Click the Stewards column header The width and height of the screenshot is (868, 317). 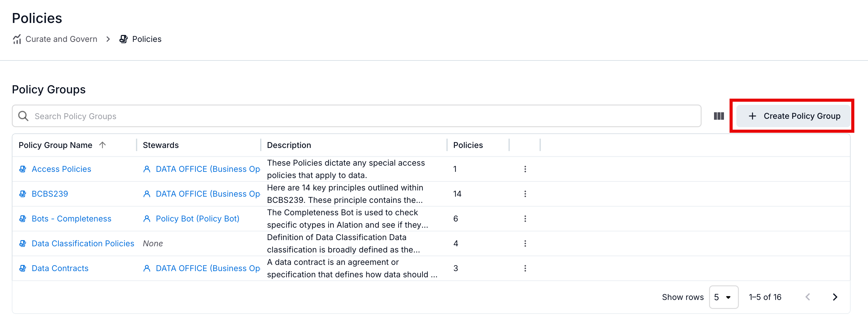pos(161,145)
